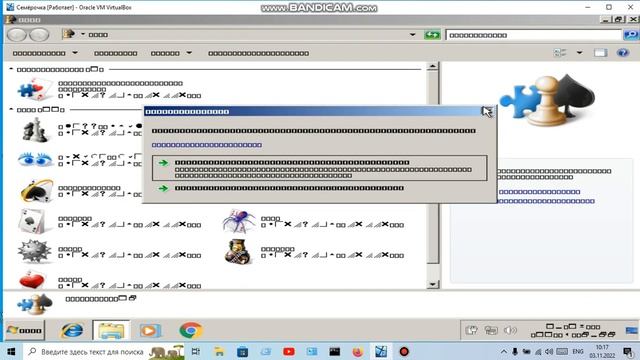640x360 pixels.
Task: Launch Internet Explorer from VM taskbar
Action: click(72, 330)
